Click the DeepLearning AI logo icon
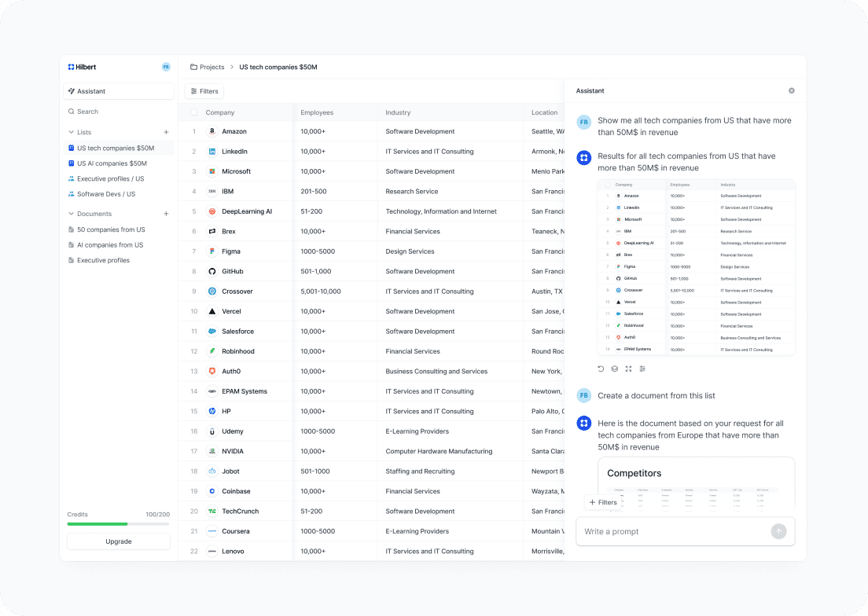The image size is (868, 616). (x=212, y=211)
